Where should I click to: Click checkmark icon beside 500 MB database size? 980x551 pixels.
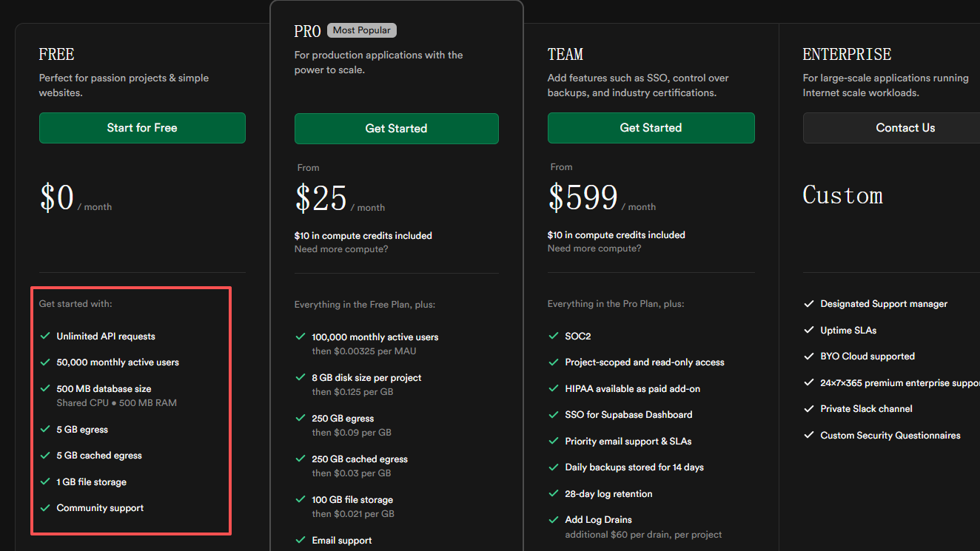pyautogui.click(x=46, y=388)
